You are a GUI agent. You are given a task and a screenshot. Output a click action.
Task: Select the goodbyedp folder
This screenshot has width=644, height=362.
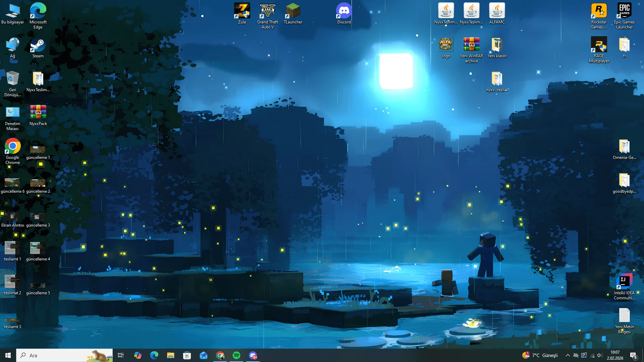pyautogui.click(x=624, y=183)
